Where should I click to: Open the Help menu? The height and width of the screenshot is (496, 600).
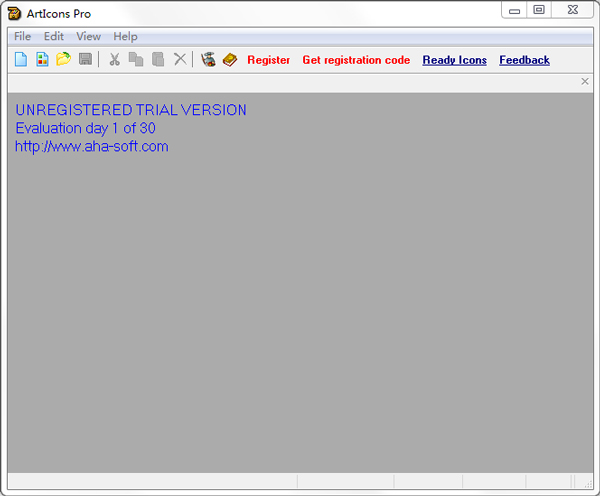[x=125, y=36]
